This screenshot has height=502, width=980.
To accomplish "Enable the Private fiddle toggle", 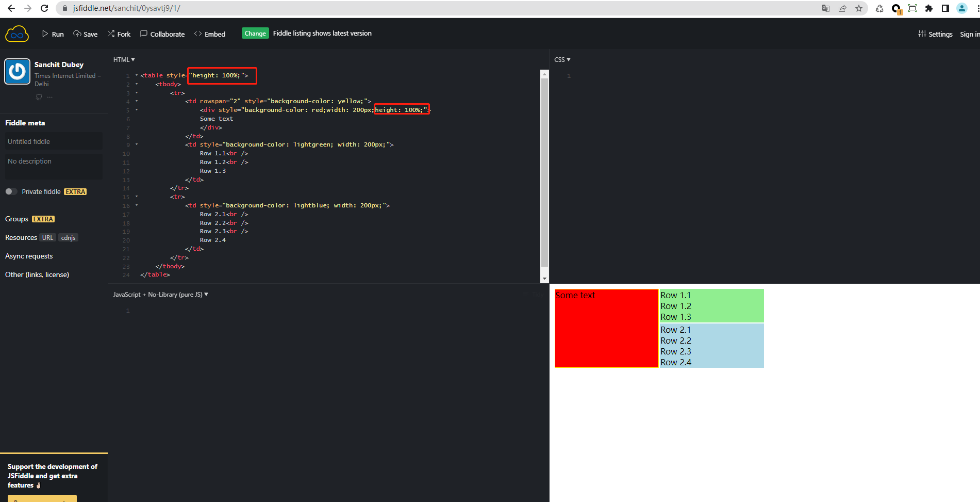I will click(x=11, y=191).
